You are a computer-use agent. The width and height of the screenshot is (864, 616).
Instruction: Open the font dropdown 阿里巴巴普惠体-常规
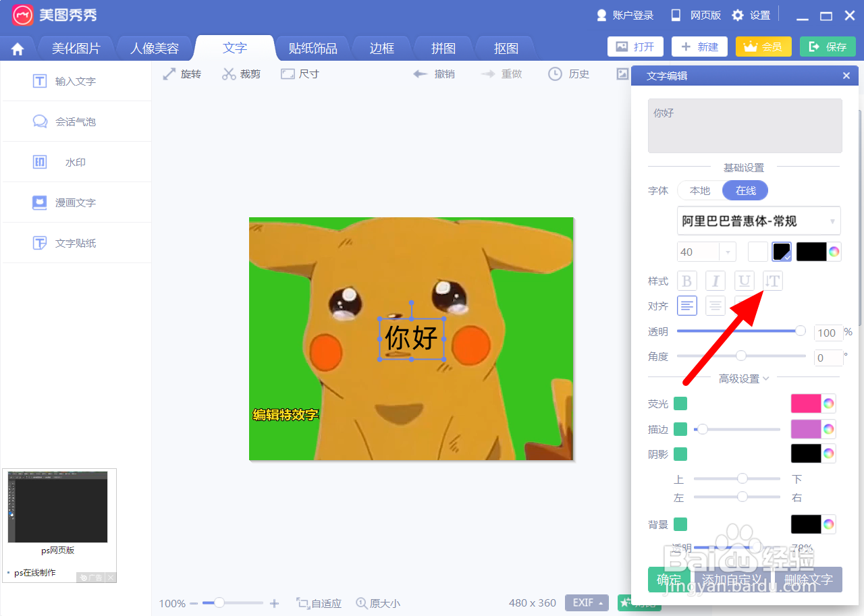(x=759, y=221)
